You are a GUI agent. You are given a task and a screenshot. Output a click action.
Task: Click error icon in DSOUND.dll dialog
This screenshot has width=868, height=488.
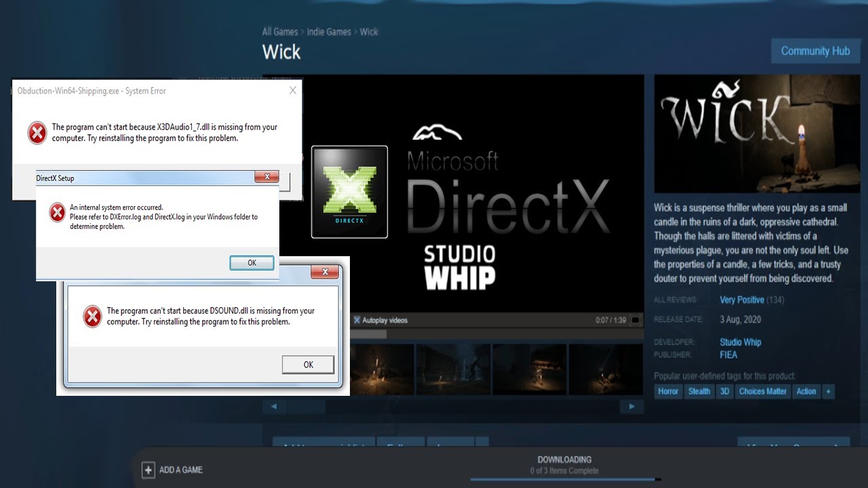92,317
